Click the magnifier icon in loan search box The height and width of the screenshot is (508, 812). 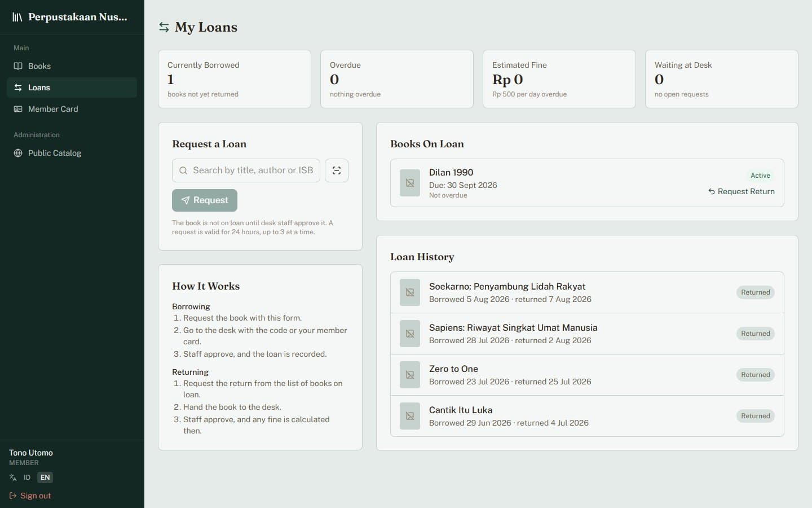coord(183,170)
